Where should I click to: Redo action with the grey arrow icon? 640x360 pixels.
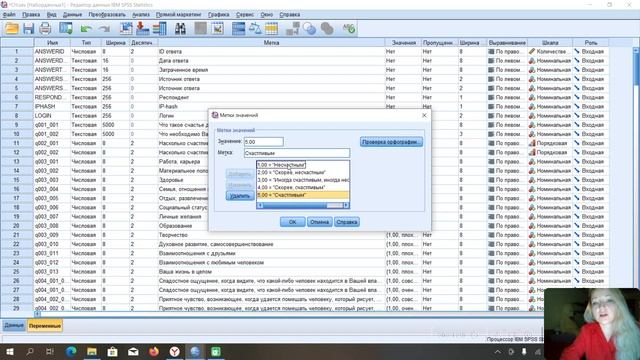(x=104, y=29)
